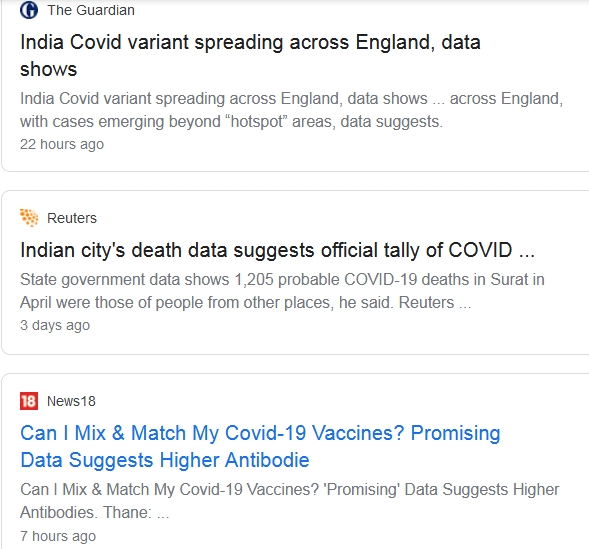Open the News18 source name

[x=71, y=401]
